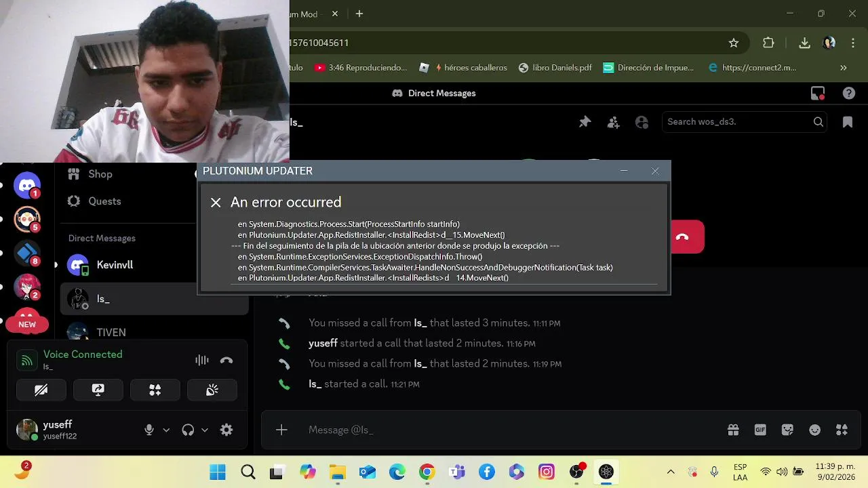Close the current Chrome tab
Image resolution: width=868 pixels, height=488 pixels.
point(335,14)
